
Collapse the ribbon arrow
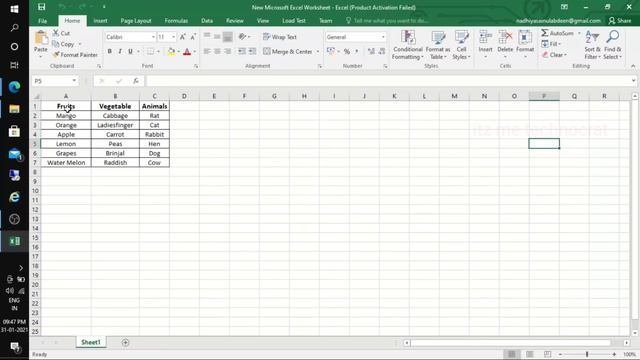coord(633,66)
